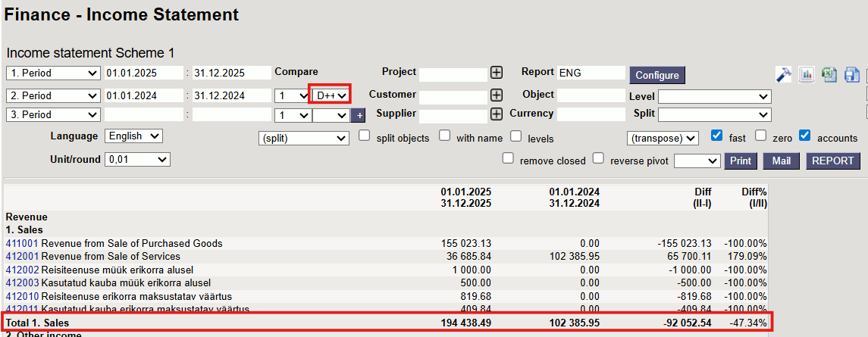Click the Configure button
Screen dimensions: 868x337
click(656, 75)
